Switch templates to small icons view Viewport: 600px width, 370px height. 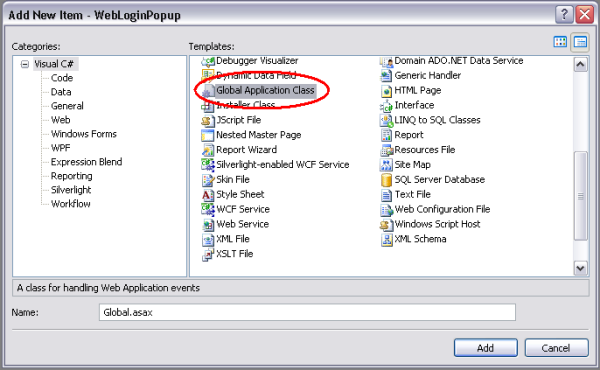[x=580, y=42]
